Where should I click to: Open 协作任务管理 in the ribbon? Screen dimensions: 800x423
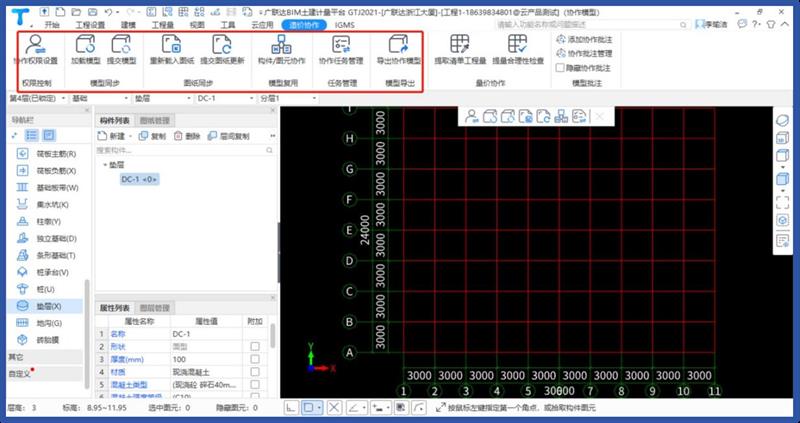click(x=341, y=49)
